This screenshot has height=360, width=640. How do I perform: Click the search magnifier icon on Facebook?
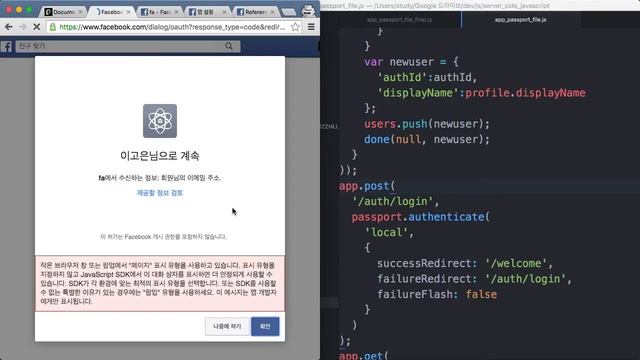pyautogui.click(x=229, y=46)
